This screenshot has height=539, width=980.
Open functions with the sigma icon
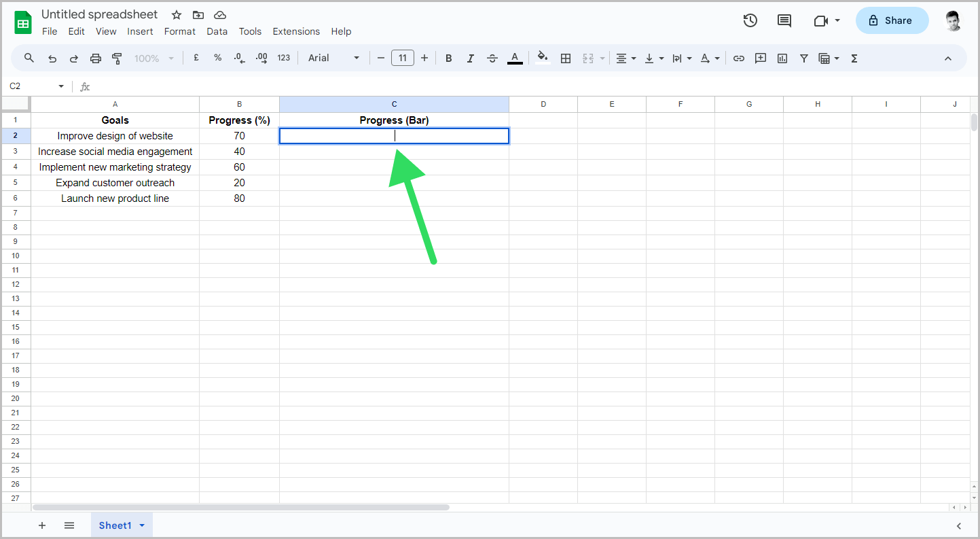[854, 58]
